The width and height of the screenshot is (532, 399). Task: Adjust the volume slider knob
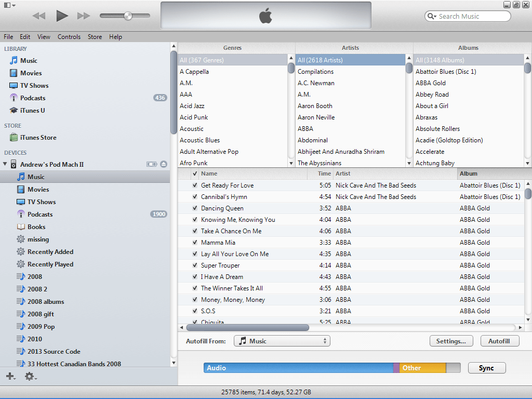tap(128, 16)
